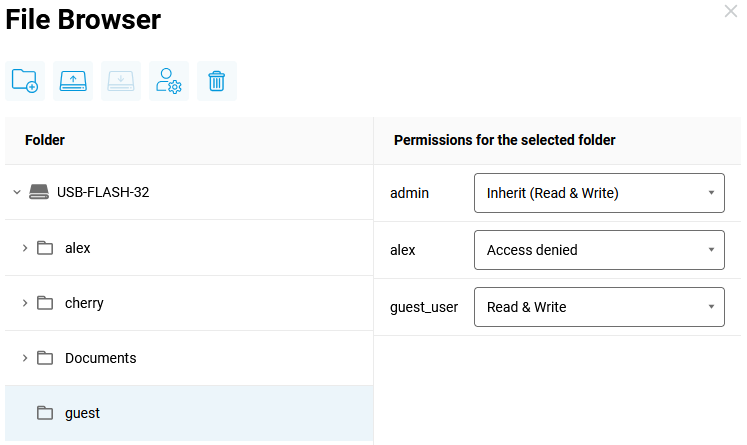Select the alex folder name

pyautogui.click(x=78, y=248)
